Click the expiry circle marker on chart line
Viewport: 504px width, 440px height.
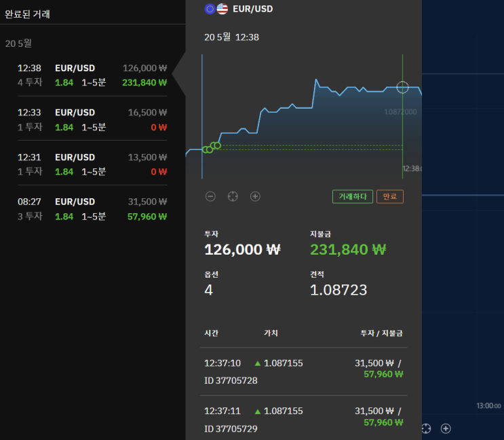(x=402, y=87)
